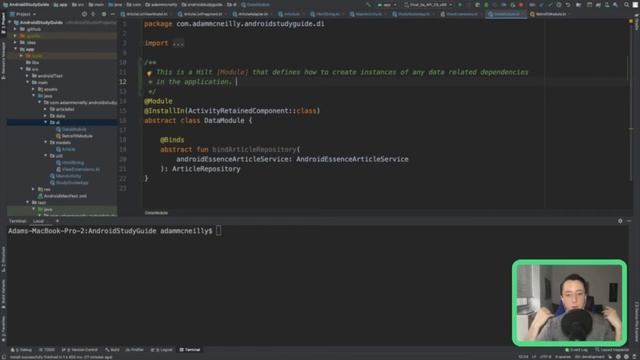Select the data package in project tree
The width and height of the screenshot is (640, 360).
(58, 116)
